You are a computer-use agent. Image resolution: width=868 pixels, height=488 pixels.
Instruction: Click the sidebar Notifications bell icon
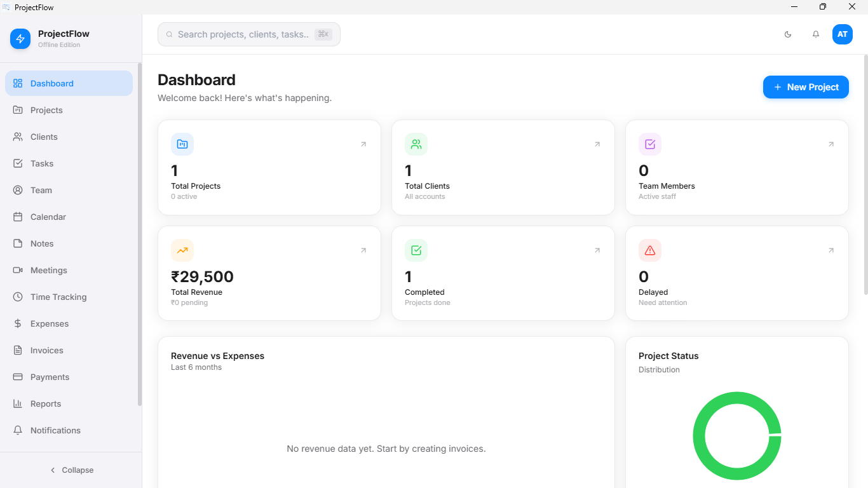(18, 430)
